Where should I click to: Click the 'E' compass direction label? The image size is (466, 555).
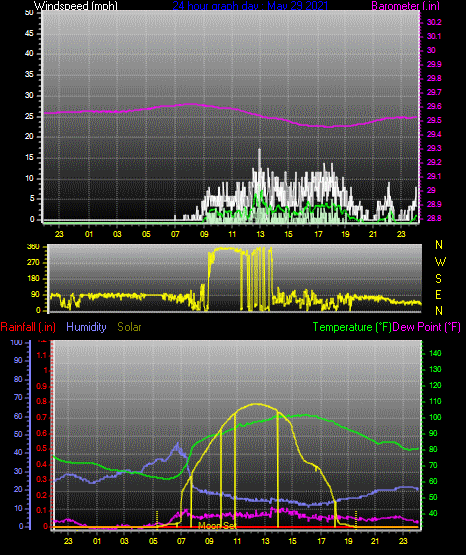tap(438, 294)
